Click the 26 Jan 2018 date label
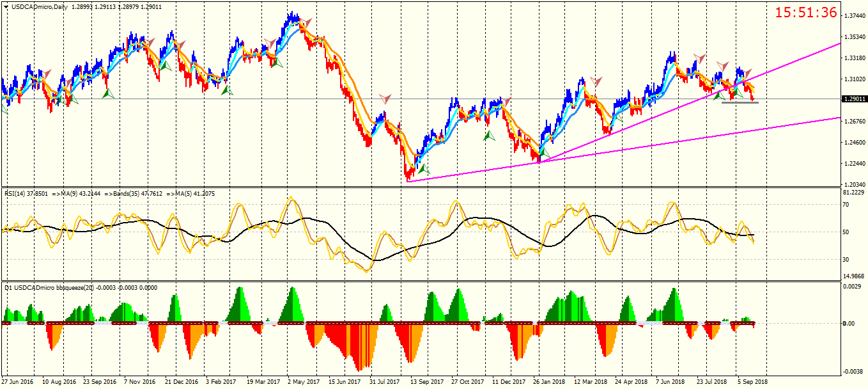The width and height of the screenshot is (868, 389). click(550, 382)
